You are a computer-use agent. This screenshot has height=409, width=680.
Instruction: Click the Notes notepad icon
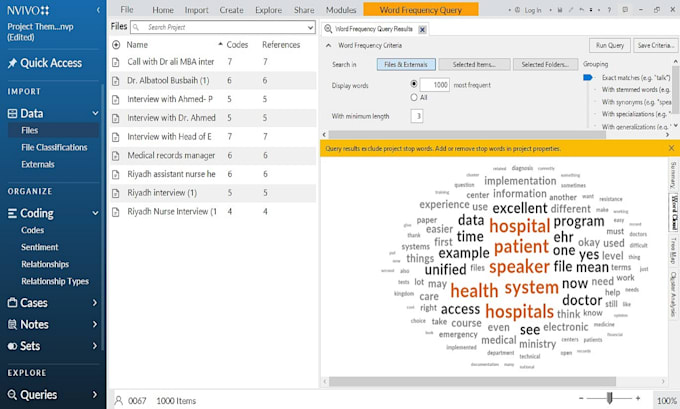(x=13, y=324)
